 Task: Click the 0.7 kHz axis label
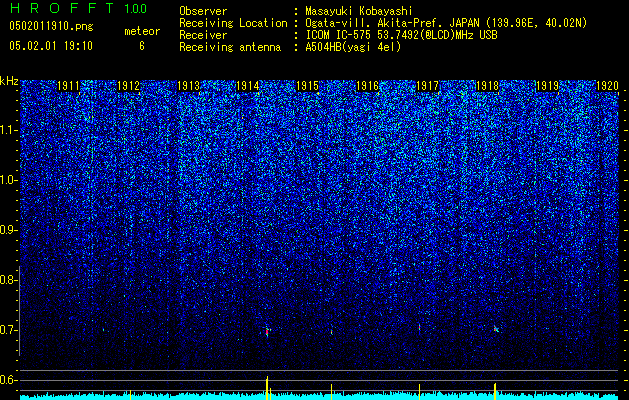[8, 330]
